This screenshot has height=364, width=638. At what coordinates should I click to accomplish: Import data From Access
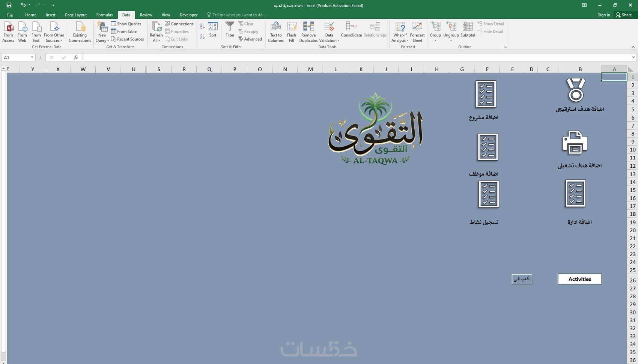click(8, 32)
